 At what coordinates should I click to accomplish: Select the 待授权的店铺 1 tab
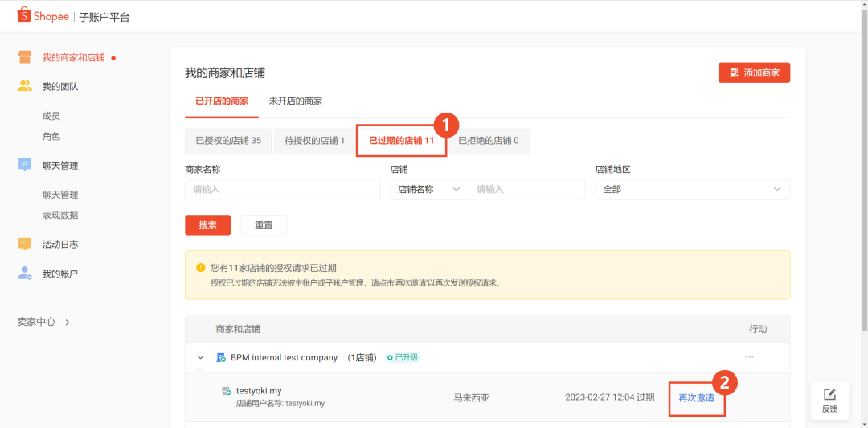click(314, 141)
